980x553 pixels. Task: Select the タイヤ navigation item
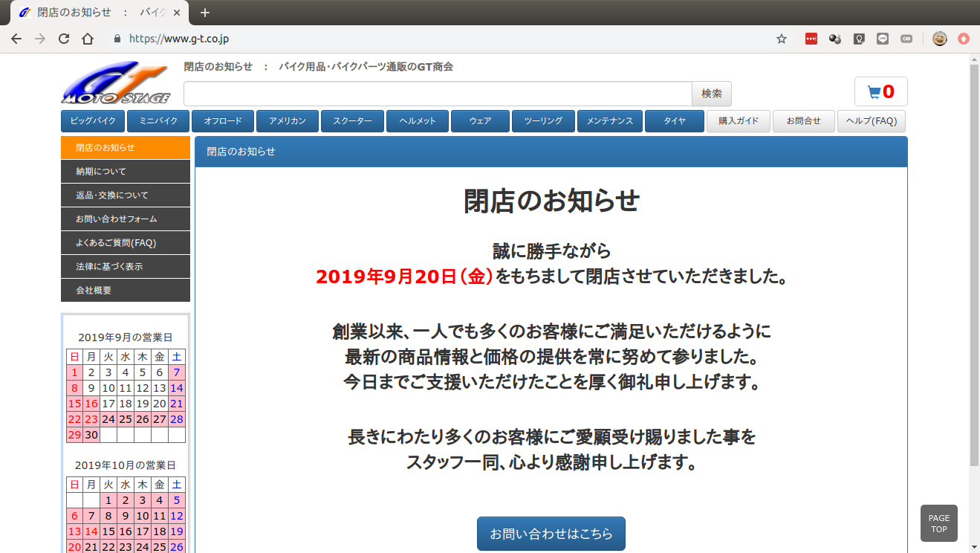674,121
